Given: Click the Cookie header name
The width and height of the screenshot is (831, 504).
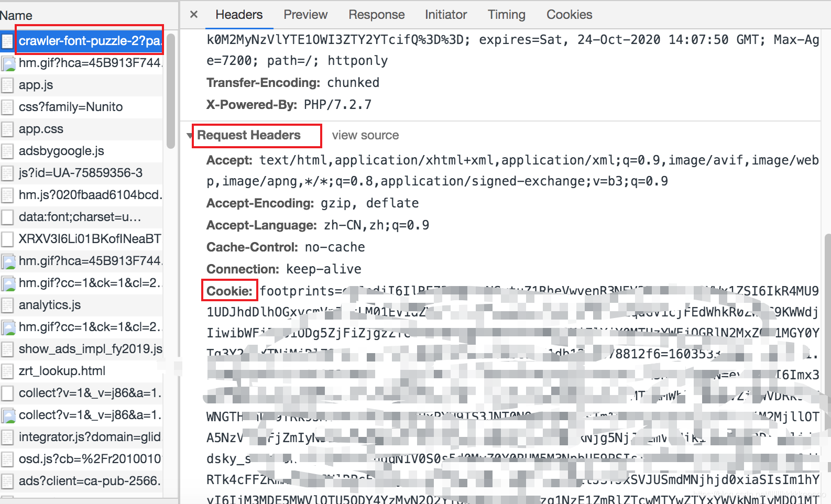Looking at the screenshot, I should point(229,291).
